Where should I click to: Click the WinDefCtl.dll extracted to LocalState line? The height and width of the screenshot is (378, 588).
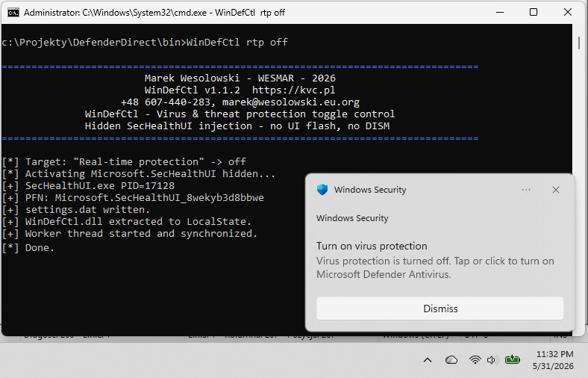click(x=126, y=222)
